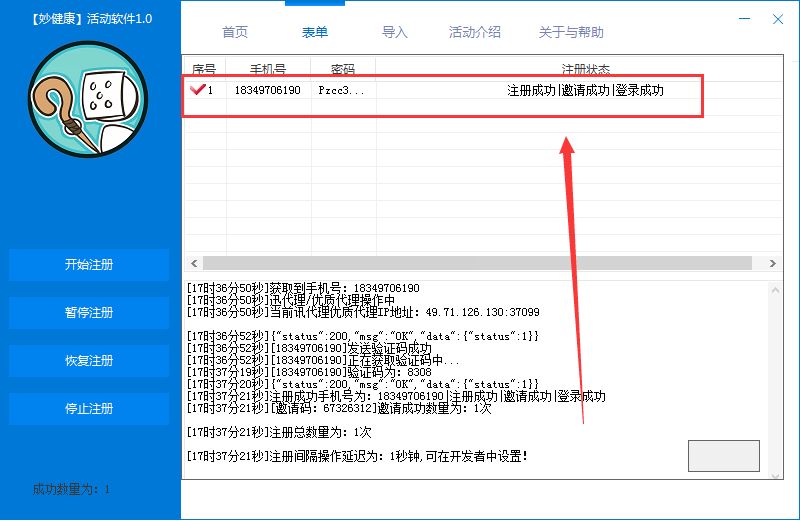Click the log line 验证码为：8308
This screenshot has height=521, width=800.
(x=309, y=373)
